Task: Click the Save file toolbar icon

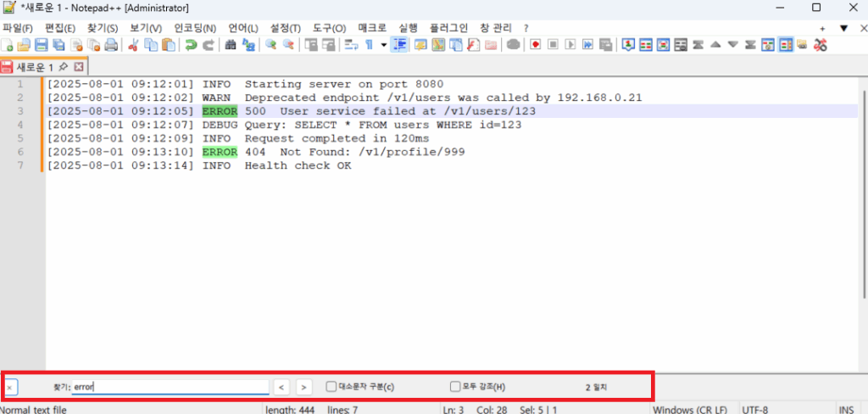Action: tap(40, 45)
